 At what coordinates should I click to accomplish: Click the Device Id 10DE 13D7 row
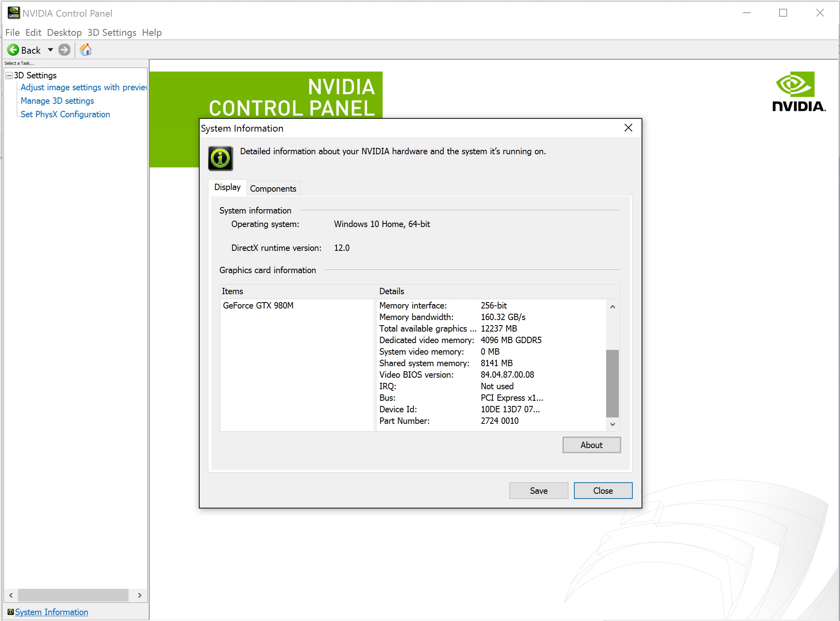point(492,409)
